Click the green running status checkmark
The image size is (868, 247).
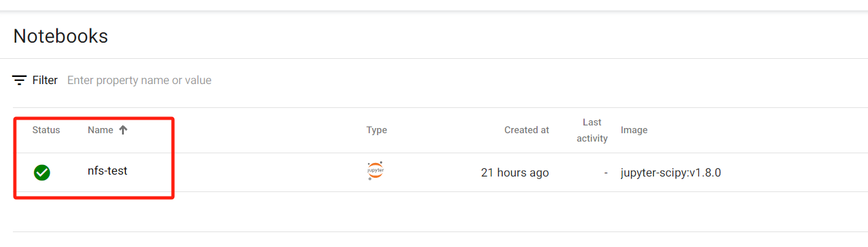point(42,172)
